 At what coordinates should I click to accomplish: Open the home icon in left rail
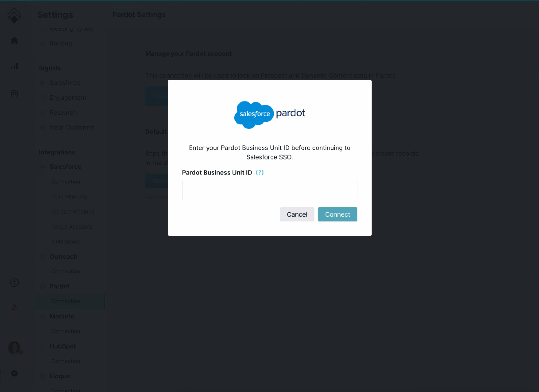coord(14,40)
